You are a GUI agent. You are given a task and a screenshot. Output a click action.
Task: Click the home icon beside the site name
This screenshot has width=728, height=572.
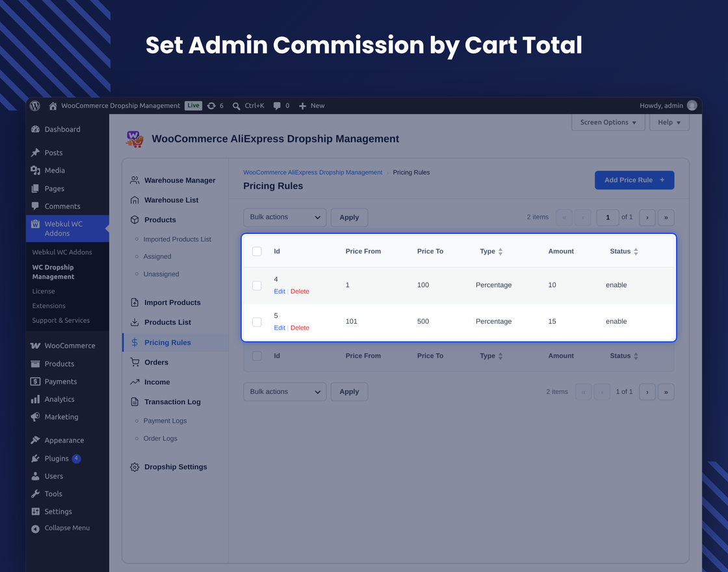coord(53,106)
